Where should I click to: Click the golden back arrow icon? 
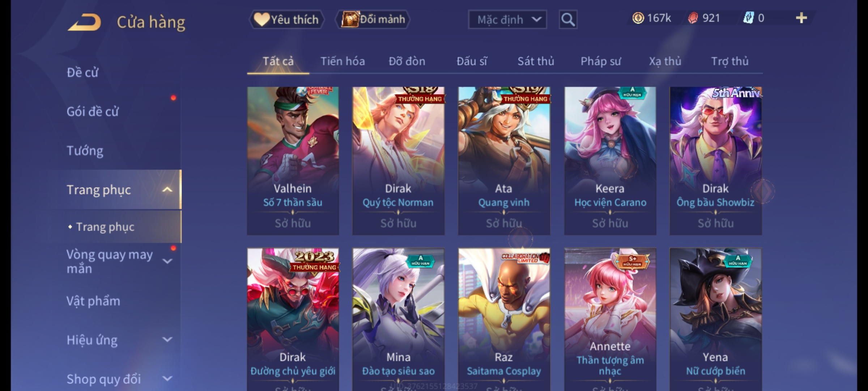[x=84, y=22]
